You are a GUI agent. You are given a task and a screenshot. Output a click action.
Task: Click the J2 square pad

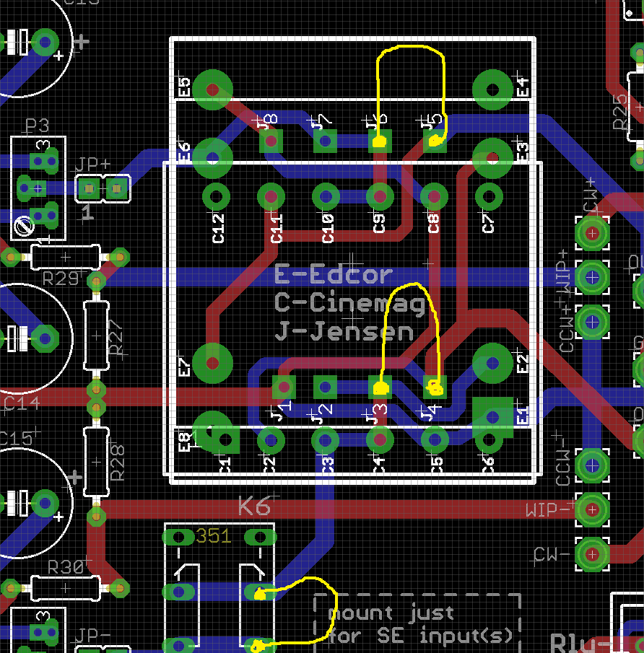[x=325, y=387]
